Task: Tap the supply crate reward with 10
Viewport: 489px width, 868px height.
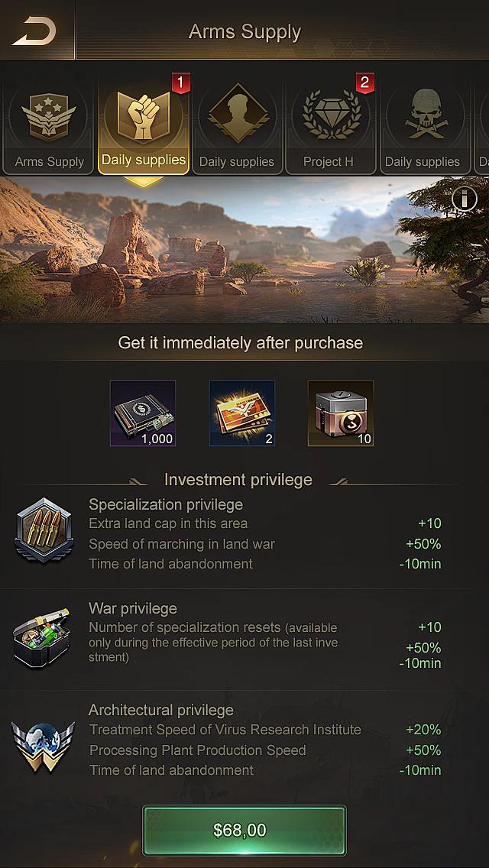Action: (x=341, y=413)
